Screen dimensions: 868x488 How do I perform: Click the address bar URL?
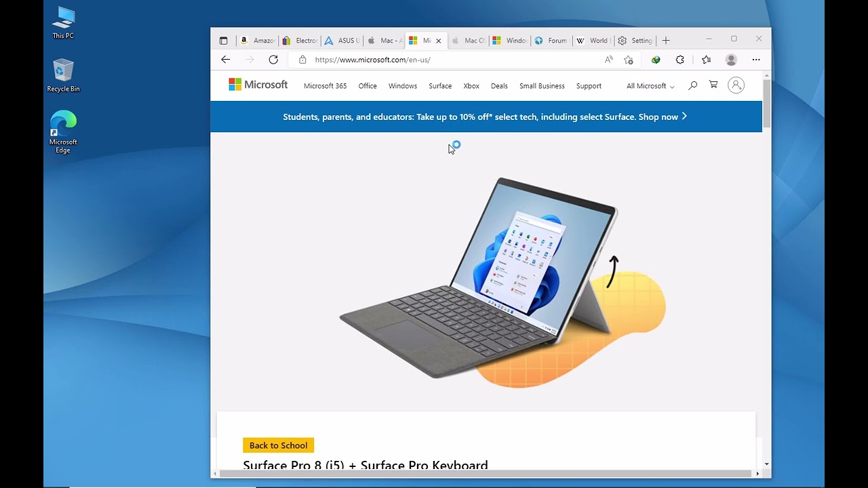point(373,60)
